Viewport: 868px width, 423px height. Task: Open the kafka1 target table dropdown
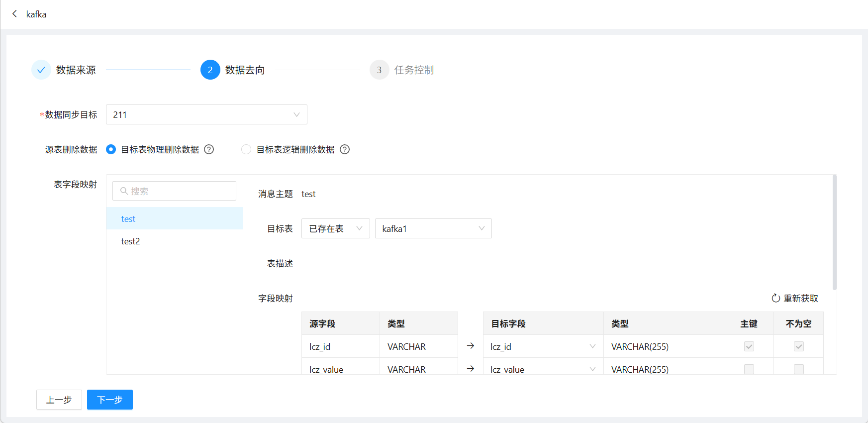click(x=433, y=228)
